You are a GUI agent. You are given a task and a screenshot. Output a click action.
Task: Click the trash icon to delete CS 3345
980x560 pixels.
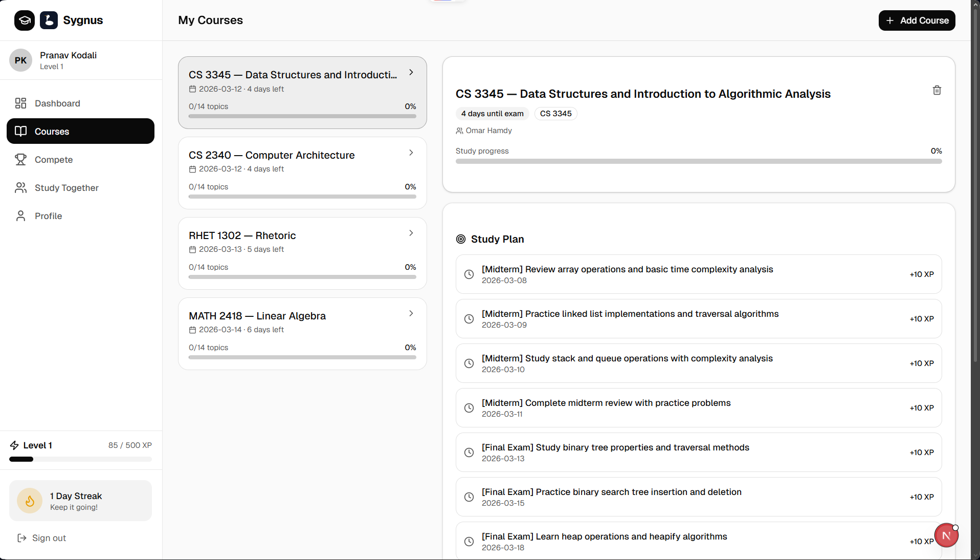pos(937,90)
